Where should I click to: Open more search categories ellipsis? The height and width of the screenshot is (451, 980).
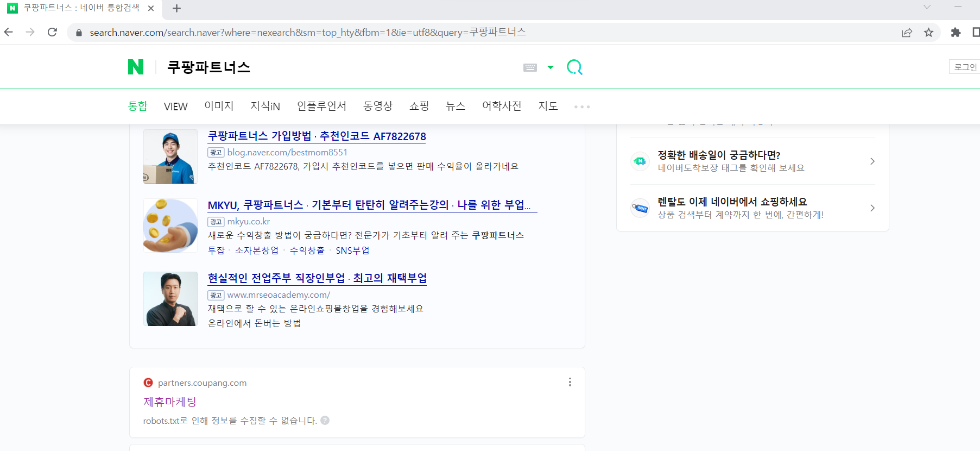tap(582, 107)
